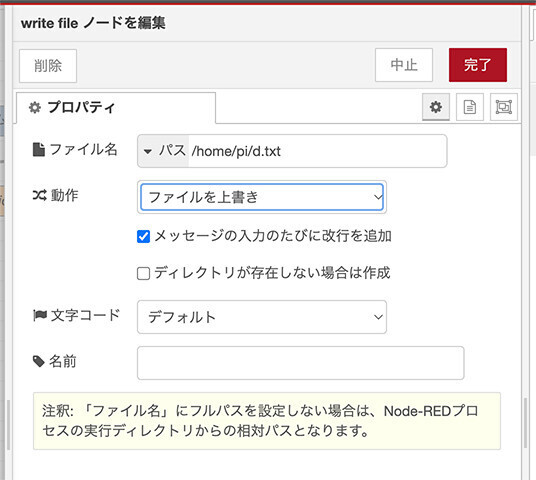This screenshot has width=536, height=480.
Task: Click gear icon in プロパティ tab header
Action: [35, 107]
